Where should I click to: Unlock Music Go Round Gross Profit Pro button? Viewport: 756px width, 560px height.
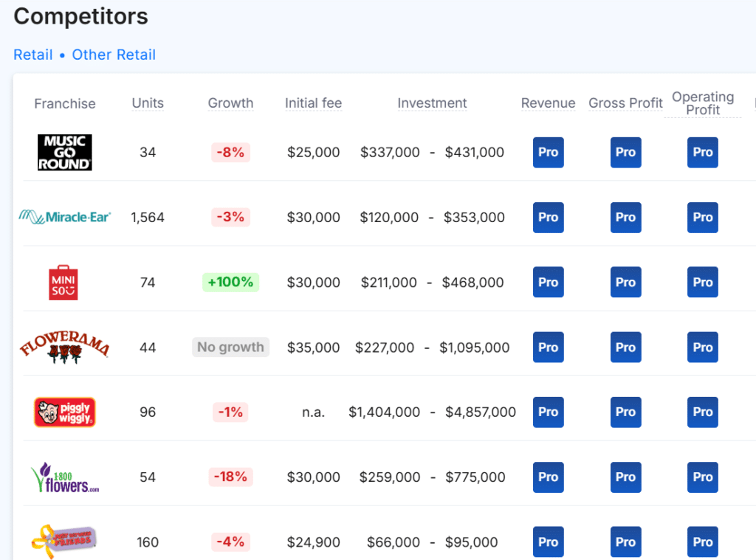click(626, 152)
